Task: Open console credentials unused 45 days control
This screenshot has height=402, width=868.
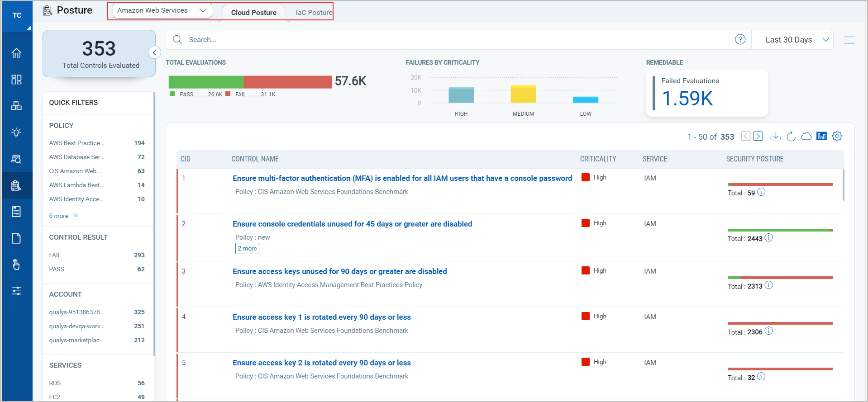Action: [352, 224]
